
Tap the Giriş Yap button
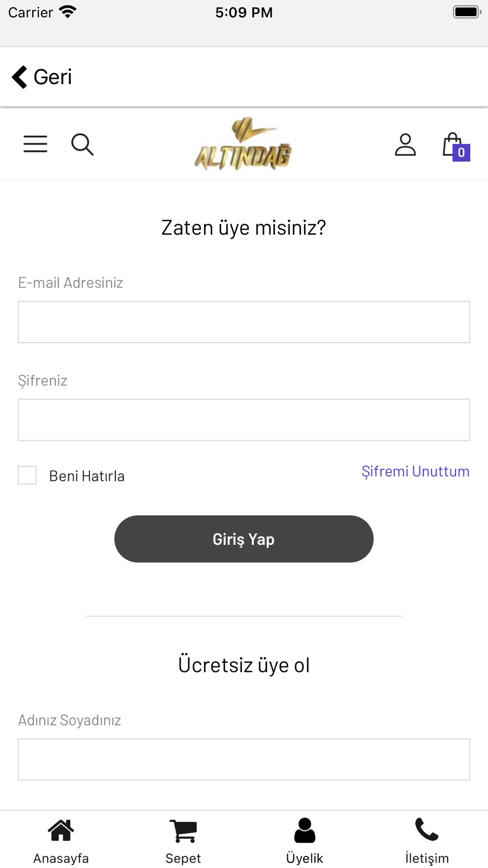[x=244, y=539]
